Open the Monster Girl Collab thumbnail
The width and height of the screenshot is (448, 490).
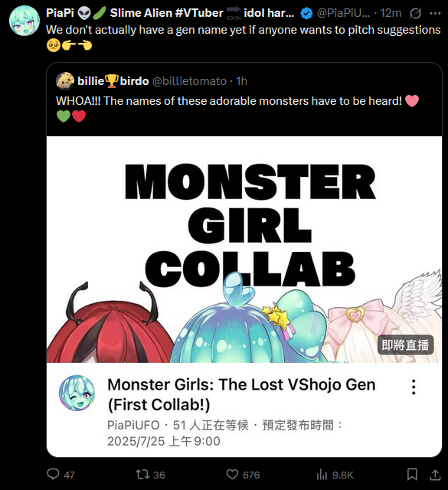click(x=244, y=250)
